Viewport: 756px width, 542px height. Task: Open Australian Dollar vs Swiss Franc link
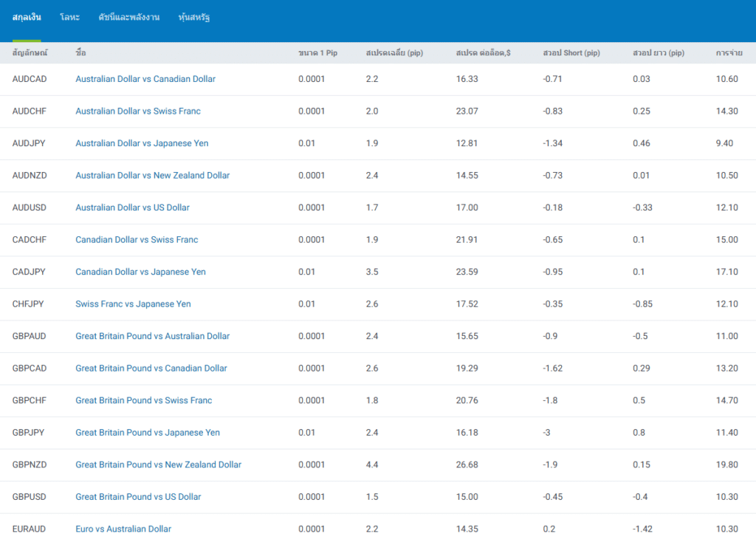point(138,112)
